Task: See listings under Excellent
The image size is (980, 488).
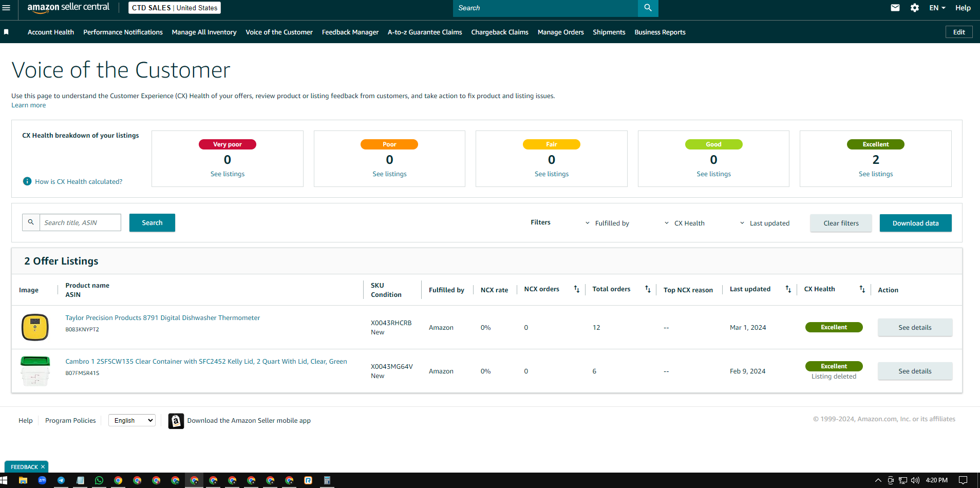Action: click(876, 174)
